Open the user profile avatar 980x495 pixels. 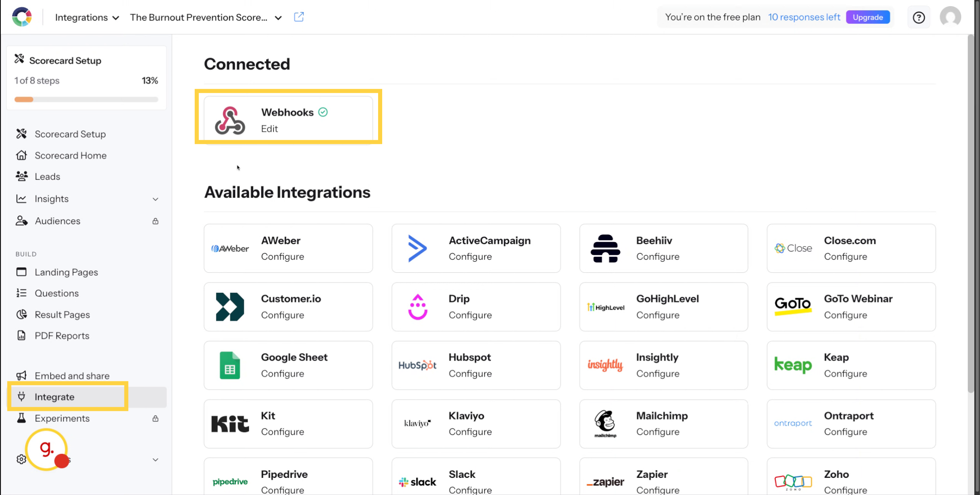coord(950,17)
